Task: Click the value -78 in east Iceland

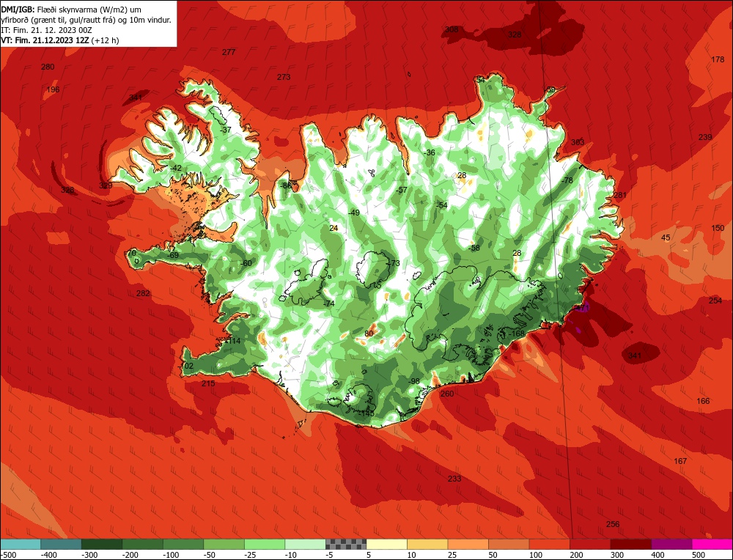Action: (567, 180)
